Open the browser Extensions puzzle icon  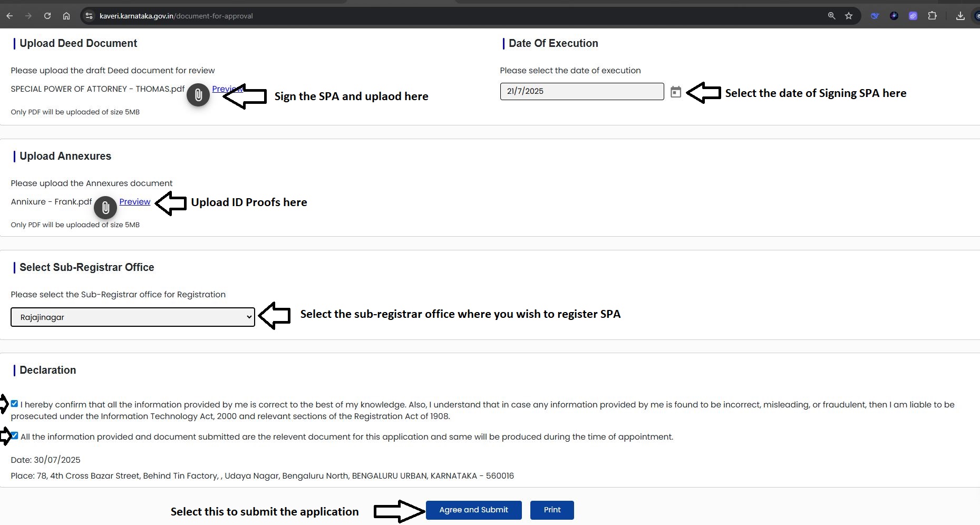pyautogui.click(x=932, y=16)
